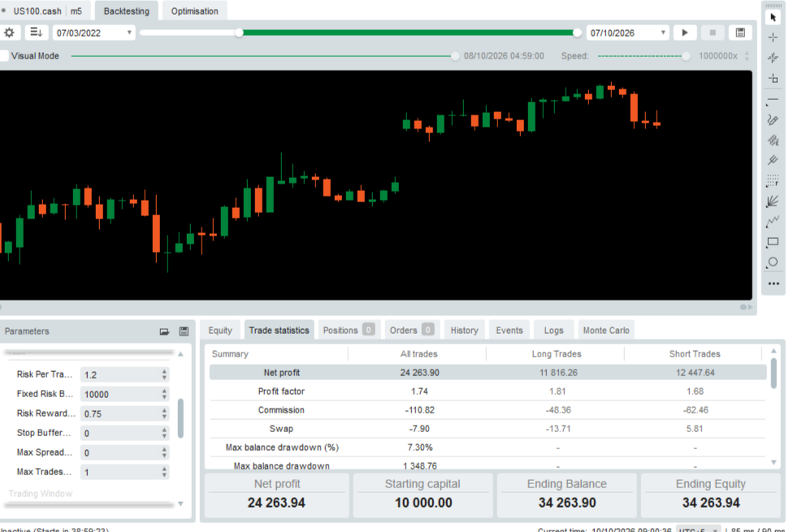The image size is (789, 532).
Task: Select the cursor pointer tool
Action: 773,18
